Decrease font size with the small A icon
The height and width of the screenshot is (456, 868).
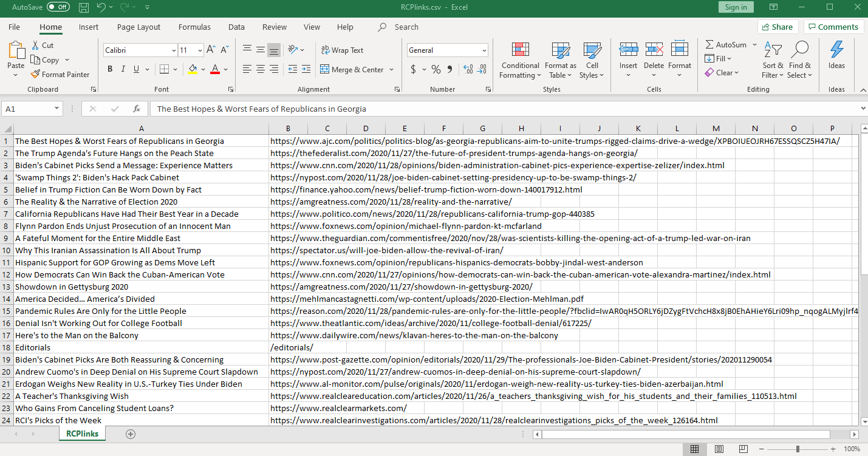[225, 50]
